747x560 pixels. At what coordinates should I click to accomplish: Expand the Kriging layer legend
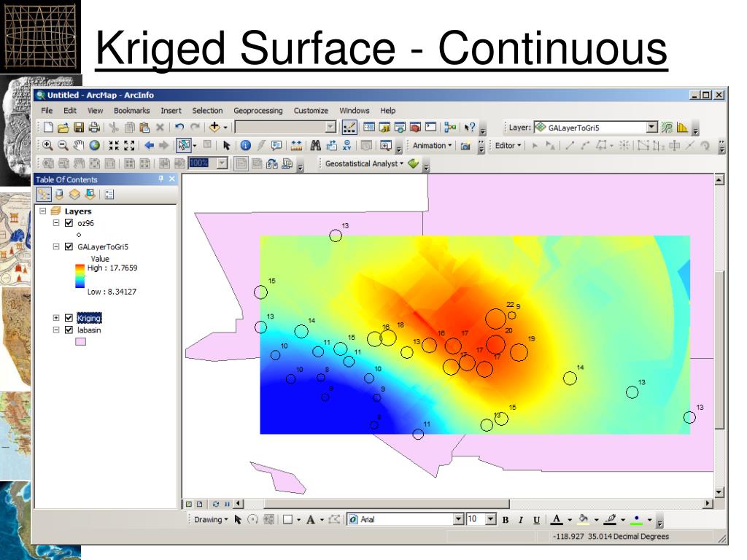[x=56, y=318]
